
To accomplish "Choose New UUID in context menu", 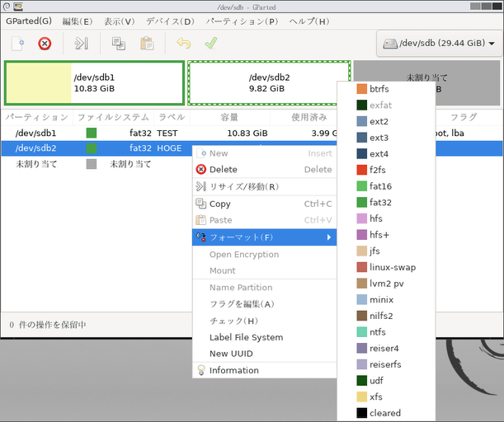I will 264,354.
